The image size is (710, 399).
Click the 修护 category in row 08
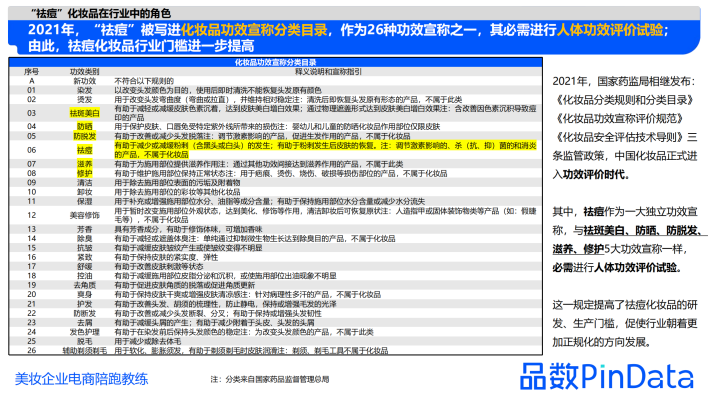click(x=85, y=173)
